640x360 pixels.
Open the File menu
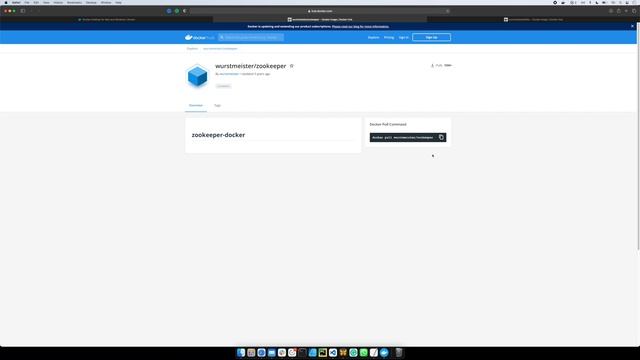[27, 2]
